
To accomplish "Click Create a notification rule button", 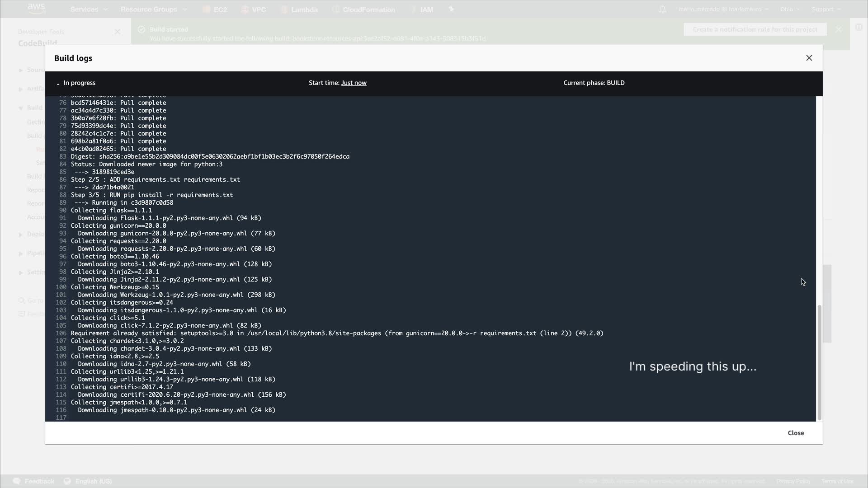I will 755,29.
